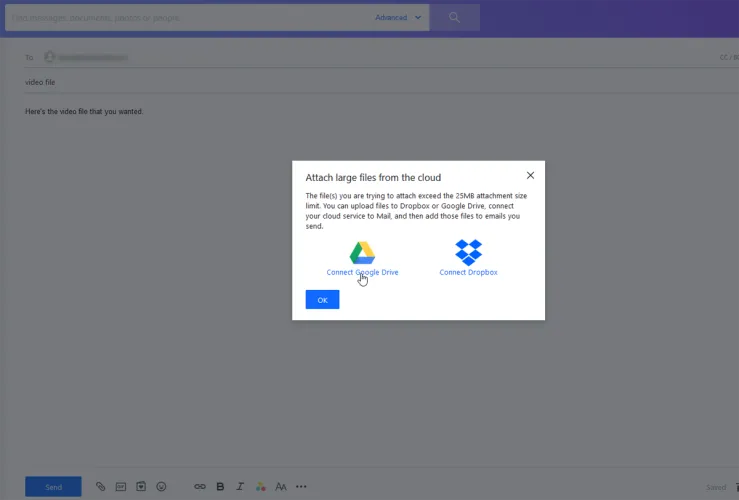
Task: Click the Google Drive logo icon
Action: (x=362, y=252)
